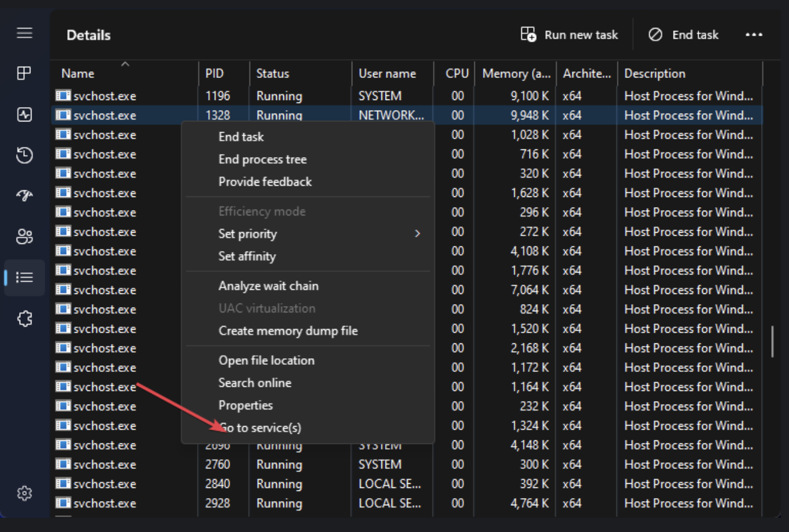Click svchost.exe icon in PID 2760 row
This screenshot has height=532, width=789.
pos(63,464)
